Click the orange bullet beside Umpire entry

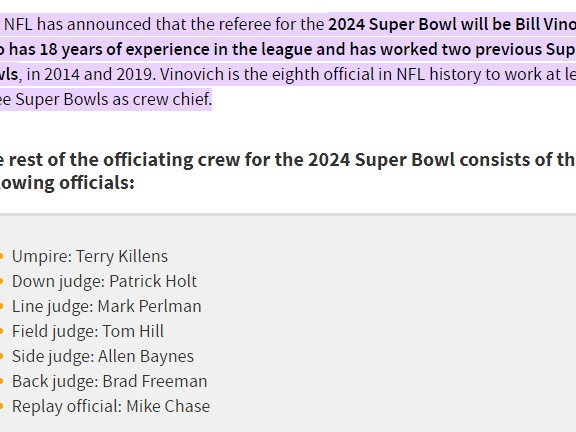click(x=1, y=256)
